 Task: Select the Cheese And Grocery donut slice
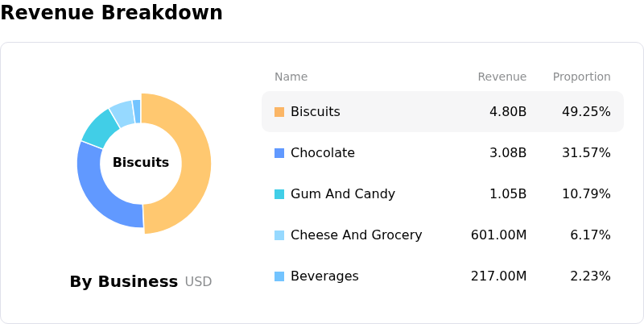[122, 112]
